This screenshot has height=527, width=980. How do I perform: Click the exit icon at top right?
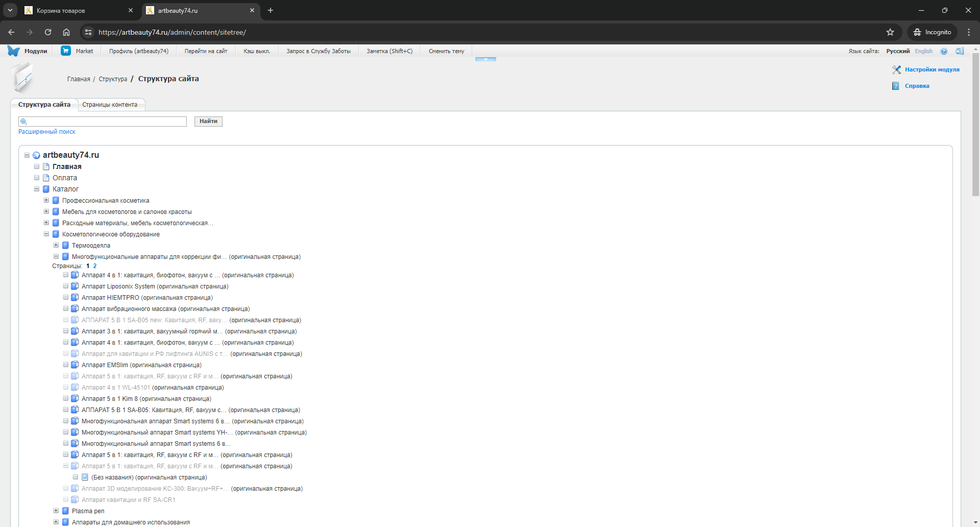coord(960,51)
